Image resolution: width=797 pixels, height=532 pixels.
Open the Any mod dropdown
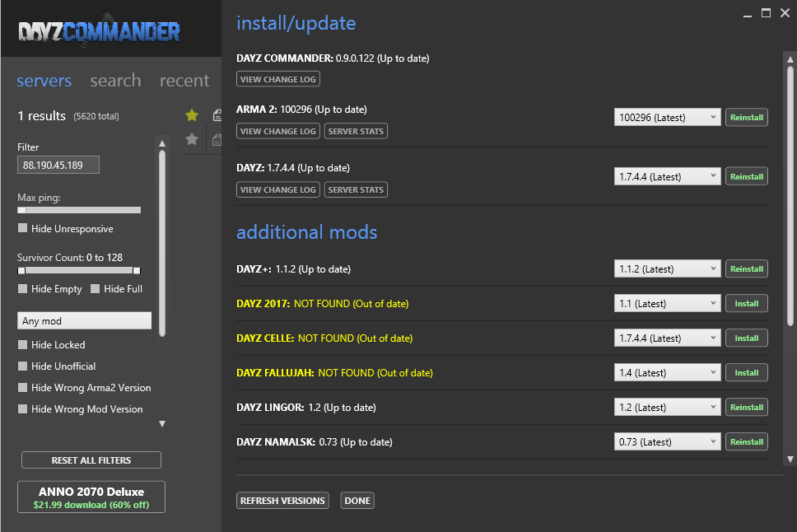84,320
